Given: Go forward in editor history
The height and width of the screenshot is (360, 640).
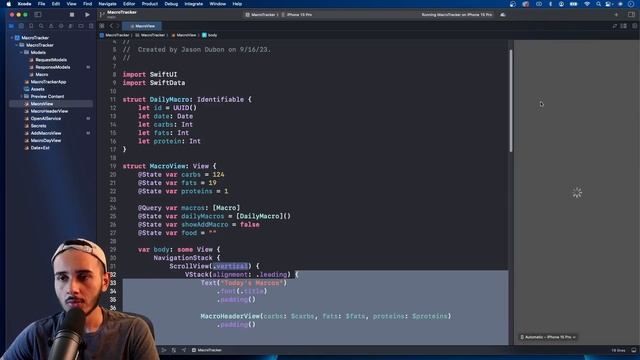Looking at the screenshot, I should (x=118, y=26).
